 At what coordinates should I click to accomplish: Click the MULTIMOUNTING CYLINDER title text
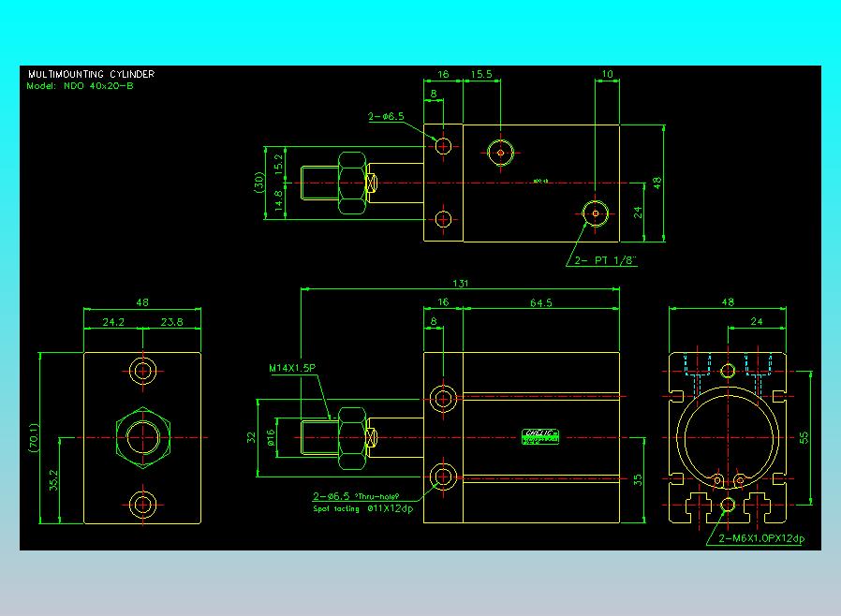tap(91, 74)
